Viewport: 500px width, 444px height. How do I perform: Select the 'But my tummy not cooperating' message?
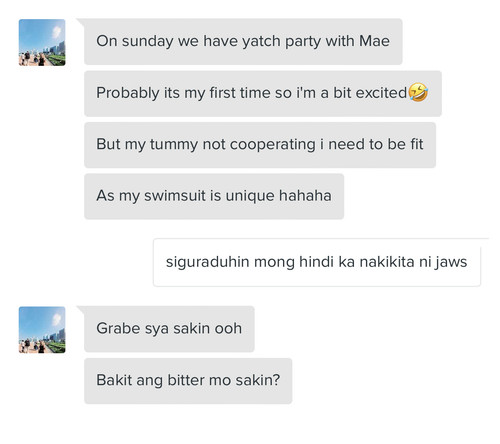pos(260,145)
